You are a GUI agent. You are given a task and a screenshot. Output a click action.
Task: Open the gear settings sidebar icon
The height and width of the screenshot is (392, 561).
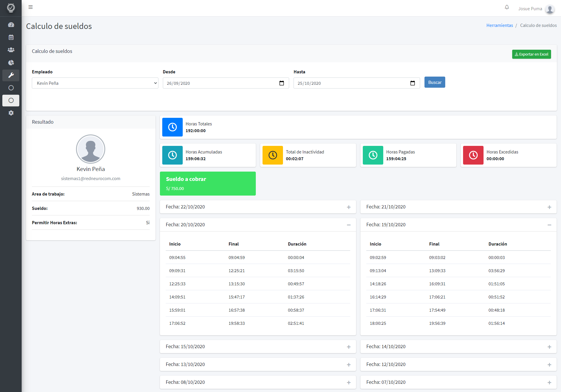click(x=11, y=113)
